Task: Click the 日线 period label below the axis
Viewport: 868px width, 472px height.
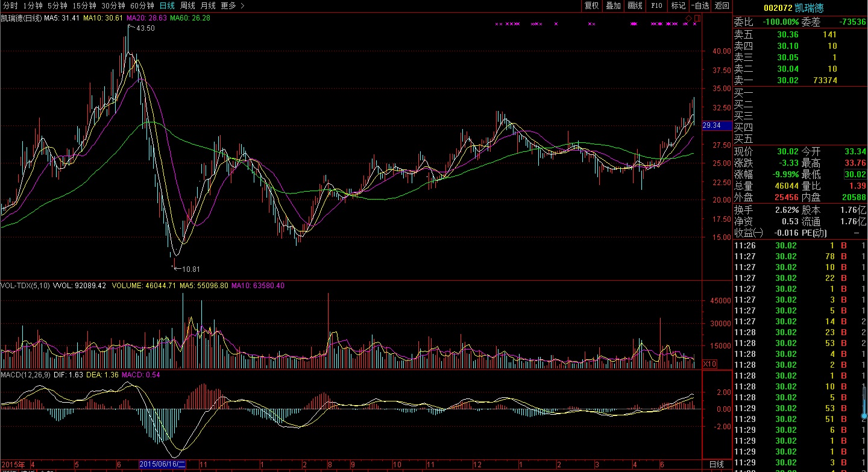Action: coord(717,465)
